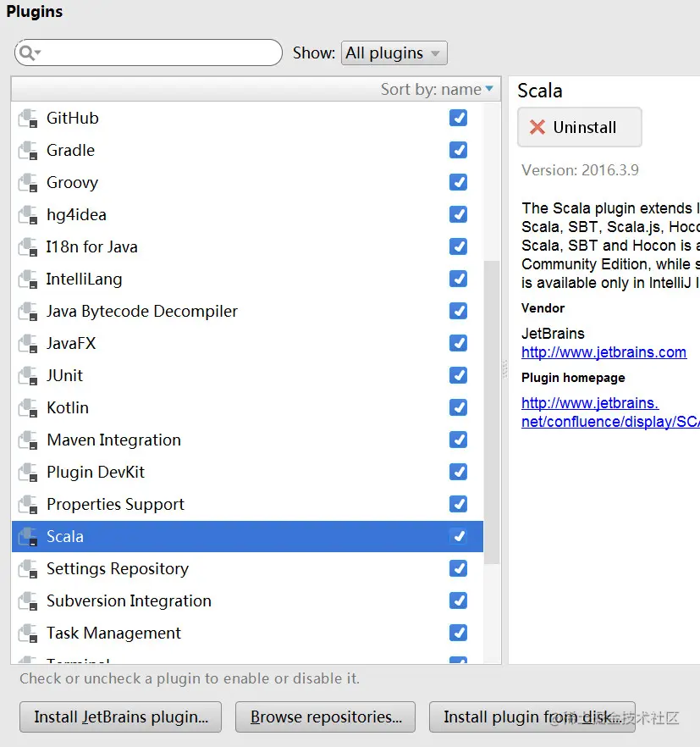Toggle Plugin DevKit checkbox

(458, 472)
